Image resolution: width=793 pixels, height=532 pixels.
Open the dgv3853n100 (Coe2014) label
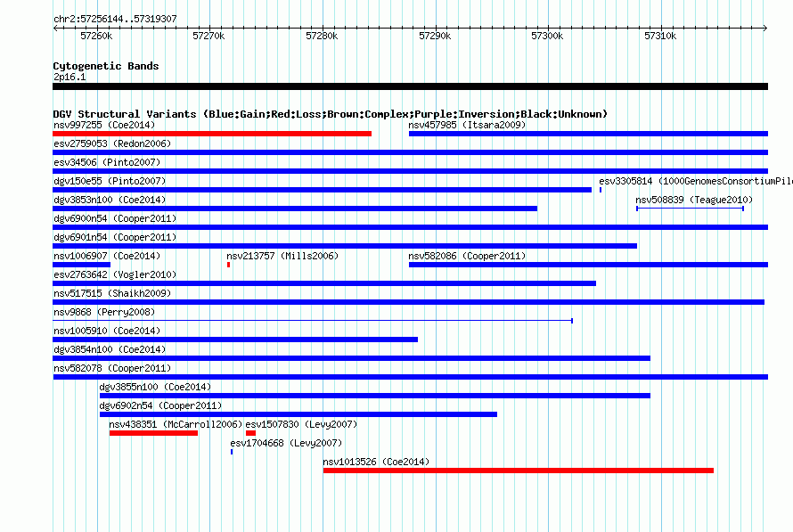(x=110, y=200)
